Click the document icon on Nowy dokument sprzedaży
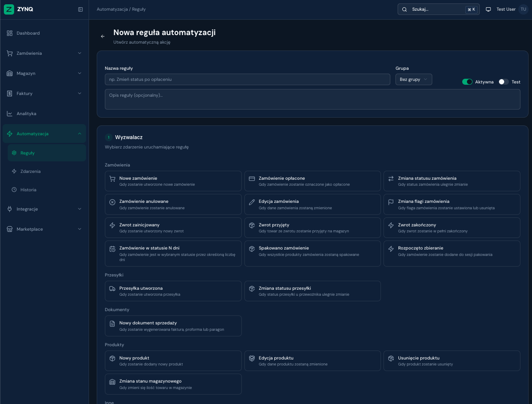The height and width of the screenshot is (404, 532). [113, 324]
